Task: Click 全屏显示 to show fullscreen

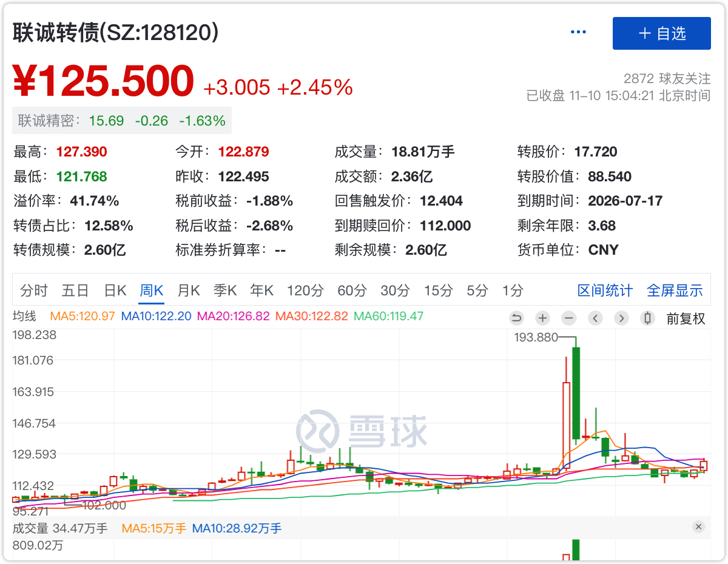Action: pos(675,290)
